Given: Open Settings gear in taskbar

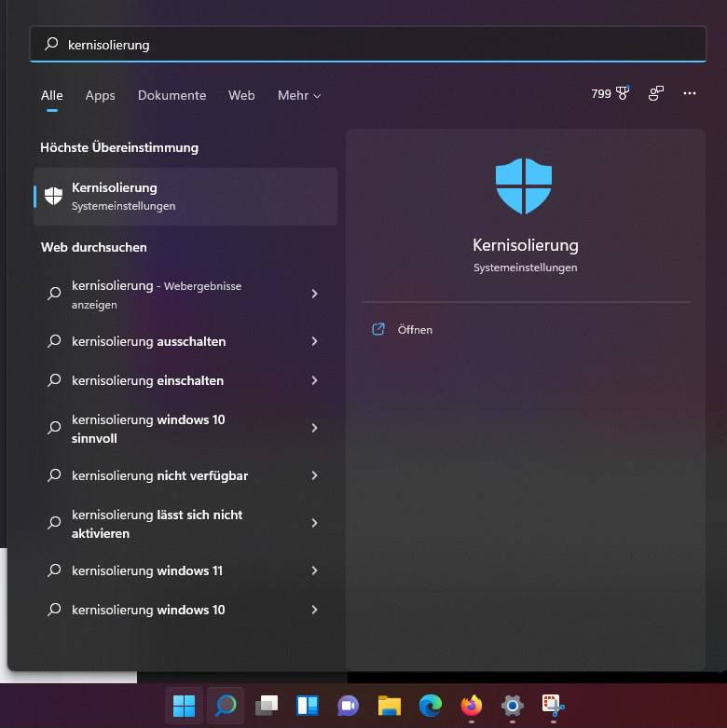Looking at the screenshot, I should [513, 706].
